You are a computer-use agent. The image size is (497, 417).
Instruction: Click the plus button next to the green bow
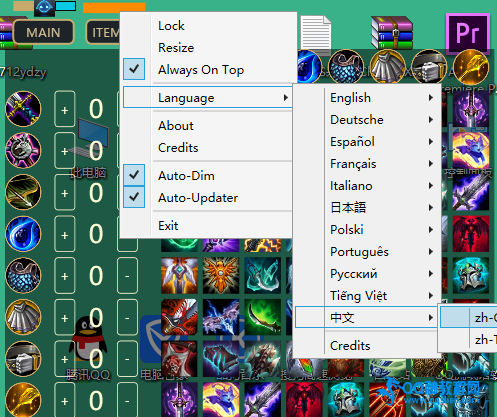pos(64,192)
